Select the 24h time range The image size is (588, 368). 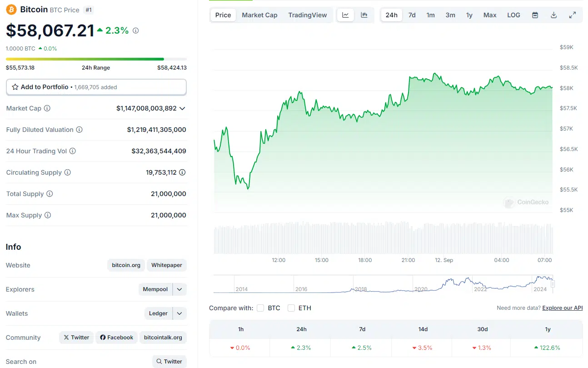click(391, 15)
